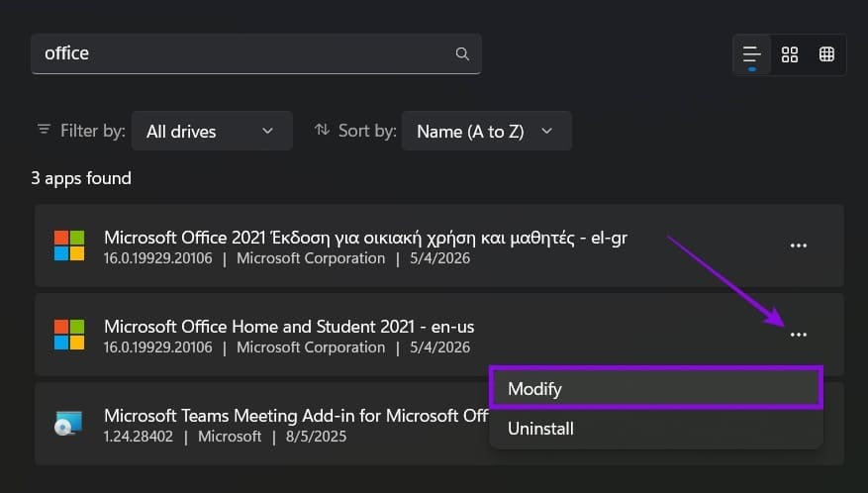This screenshot has height=493, width=868.
Task: Open the Name (A to Z) sort dropdown
Action: click(x=487, y=132)
